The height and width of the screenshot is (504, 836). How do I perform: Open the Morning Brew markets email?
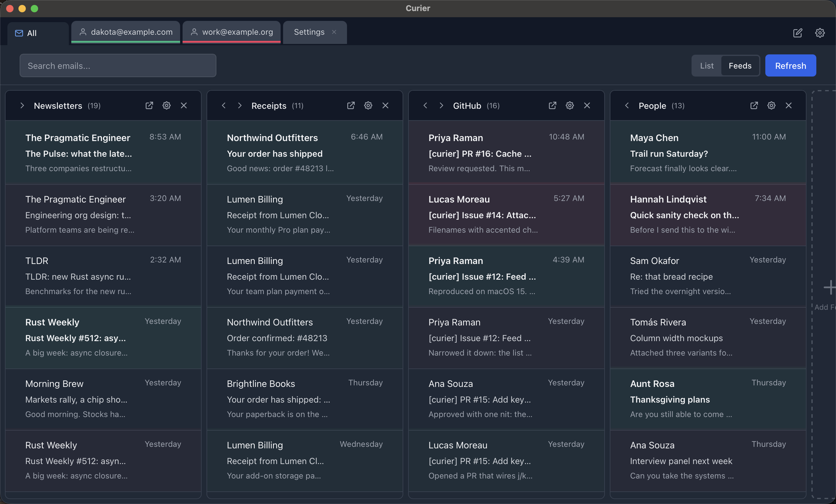coord(103,399)
